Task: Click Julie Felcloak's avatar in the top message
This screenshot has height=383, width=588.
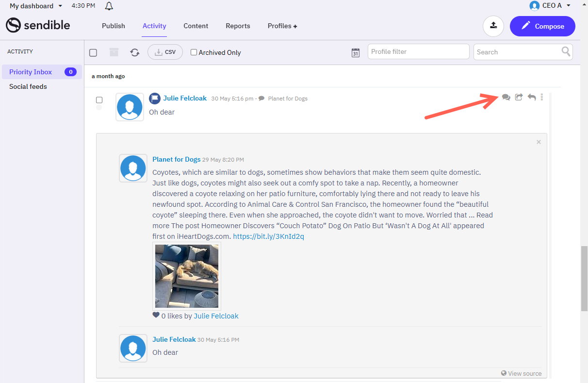Action: pyautogui.click(x=130, y=107)
